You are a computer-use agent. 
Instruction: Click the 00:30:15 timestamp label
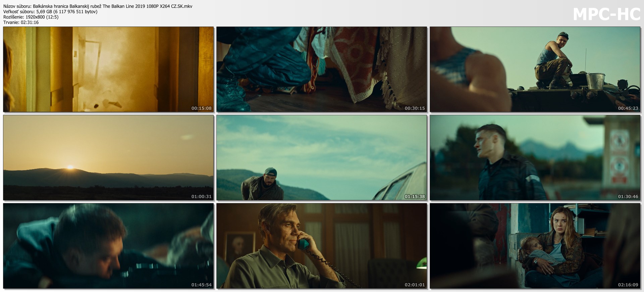click(x=415, y=108)
